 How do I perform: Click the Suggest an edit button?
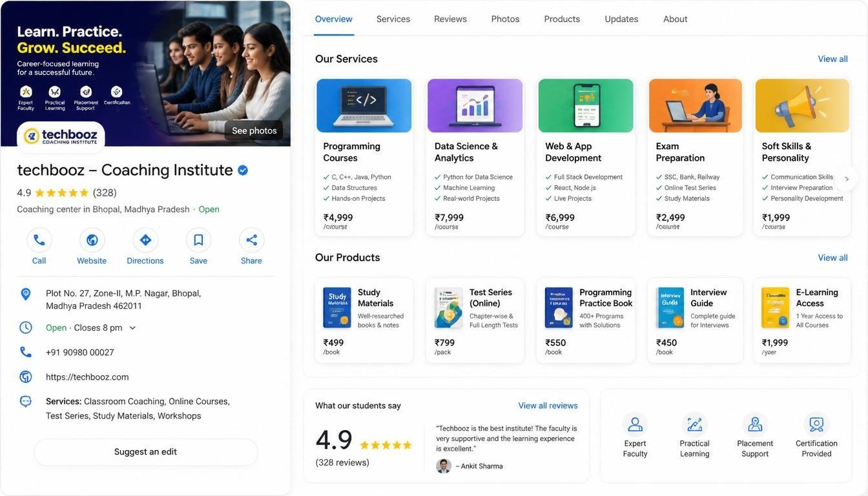coord(145,452)
